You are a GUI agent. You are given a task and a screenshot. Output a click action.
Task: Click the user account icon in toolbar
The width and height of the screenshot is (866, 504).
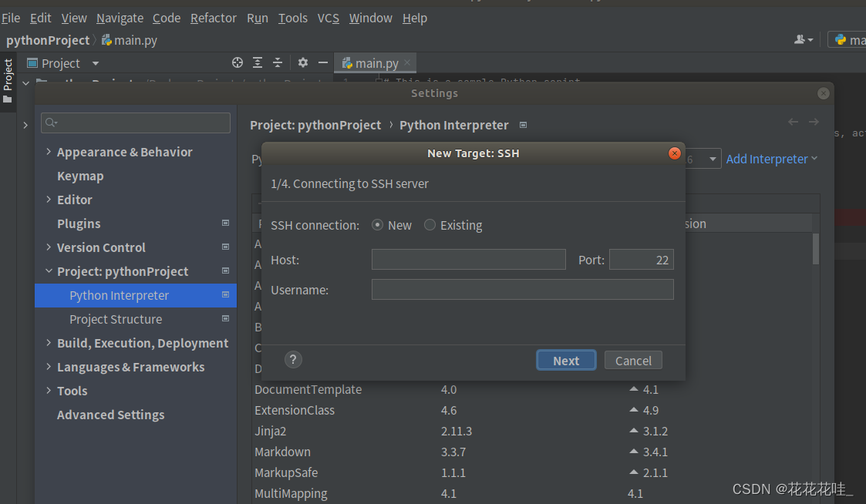coord(803,40)
